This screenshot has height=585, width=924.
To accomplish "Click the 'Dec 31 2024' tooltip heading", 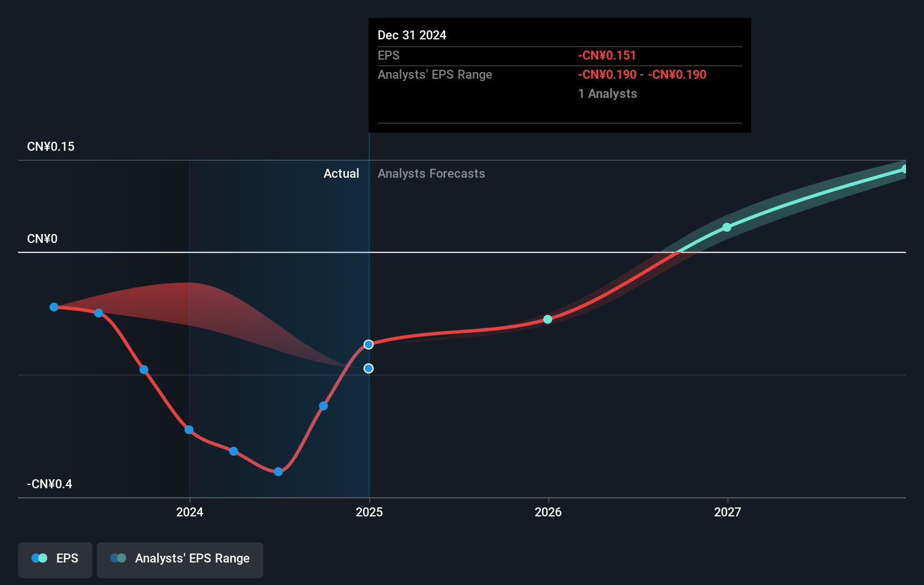I will 412,35.
